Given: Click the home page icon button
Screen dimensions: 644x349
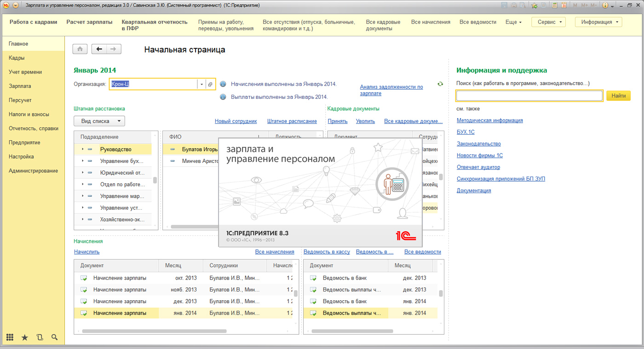Looking at the screenshot, I should (x=80, y=49).
